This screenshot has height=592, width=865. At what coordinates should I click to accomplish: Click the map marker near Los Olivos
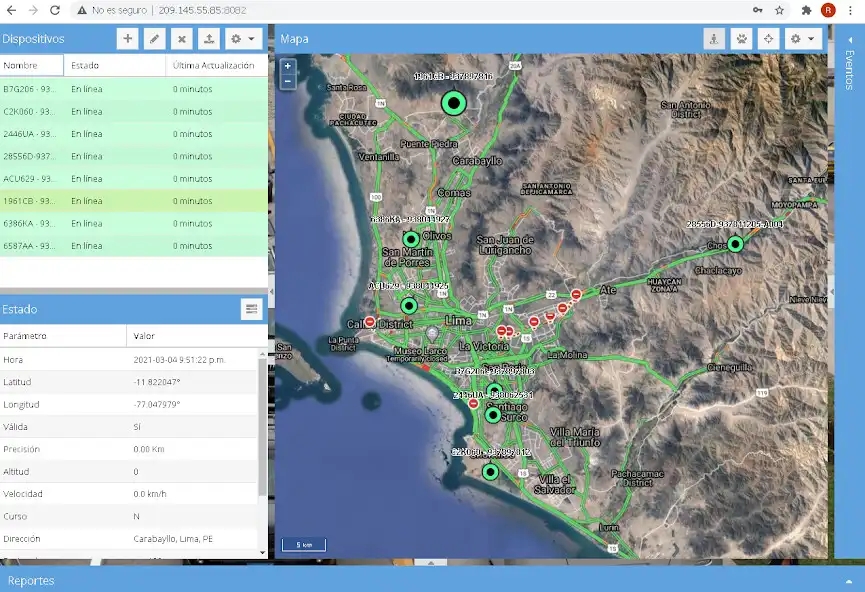[x=411, y=239]
